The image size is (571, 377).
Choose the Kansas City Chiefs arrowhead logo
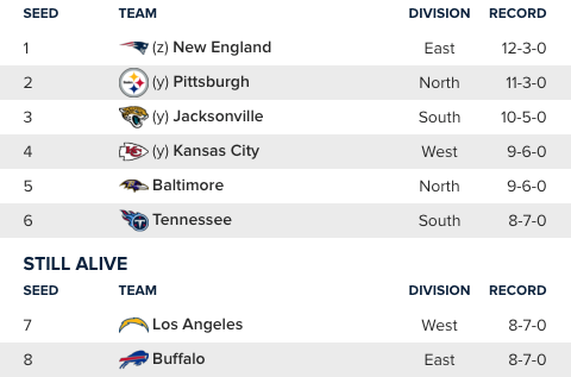(x=134, y=151)
